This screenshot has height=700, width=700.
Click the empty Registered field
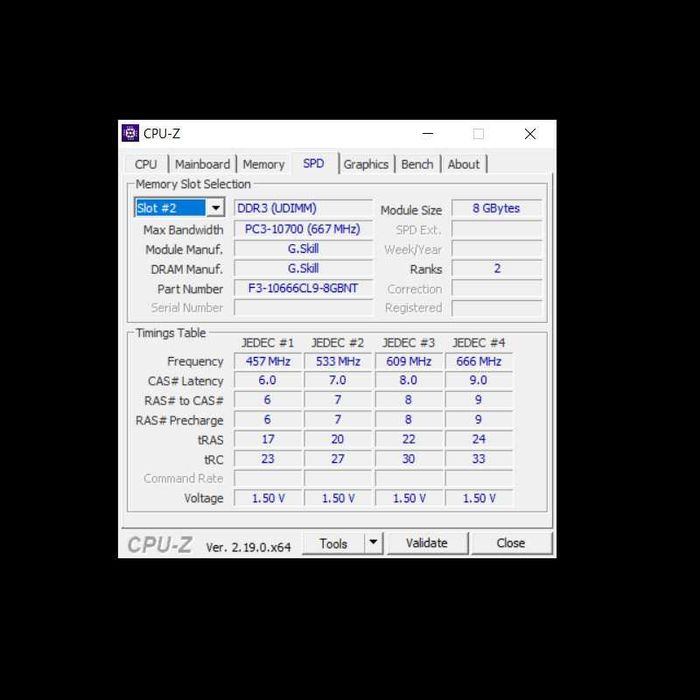[x=496, y=308]
